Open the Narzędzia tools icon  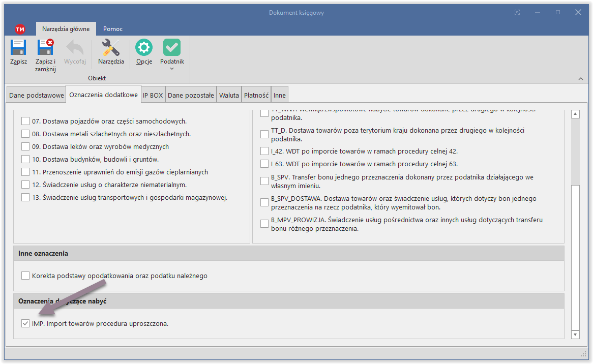(x=111, y=48)
